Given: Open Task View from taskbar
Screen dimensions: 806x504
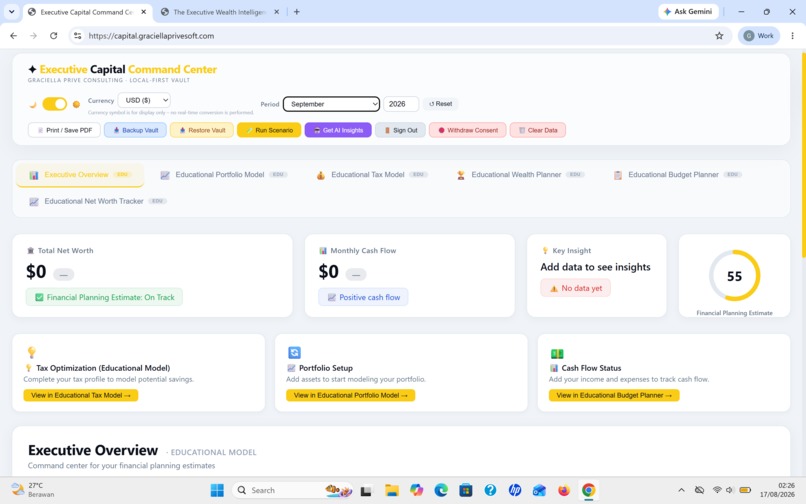Looking at the screenshot, I should tap(365, 491).
